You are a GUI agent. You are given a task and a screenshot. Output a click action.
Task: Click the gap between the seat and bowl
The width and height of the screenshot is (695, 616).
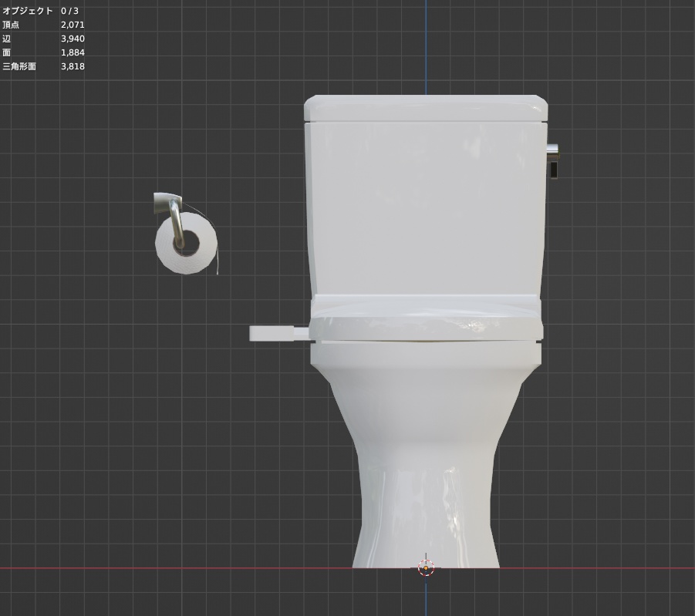(x=424, y=342)
